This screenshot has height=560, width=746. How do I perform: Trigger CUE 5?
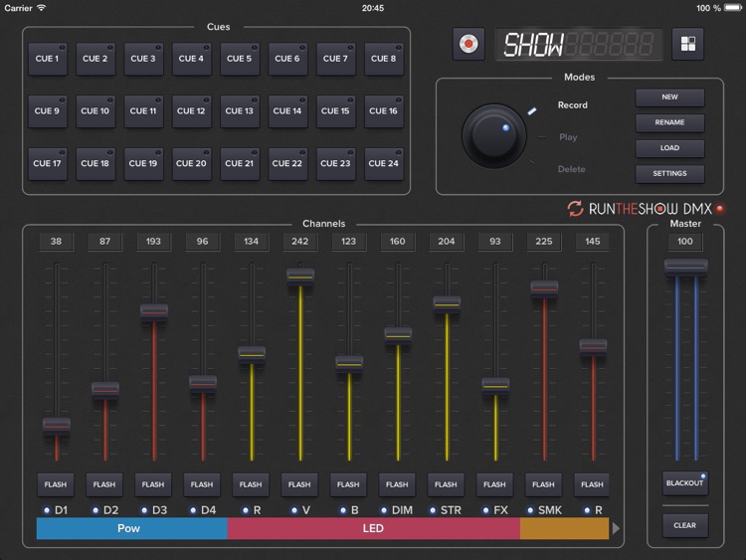[240, 59]
